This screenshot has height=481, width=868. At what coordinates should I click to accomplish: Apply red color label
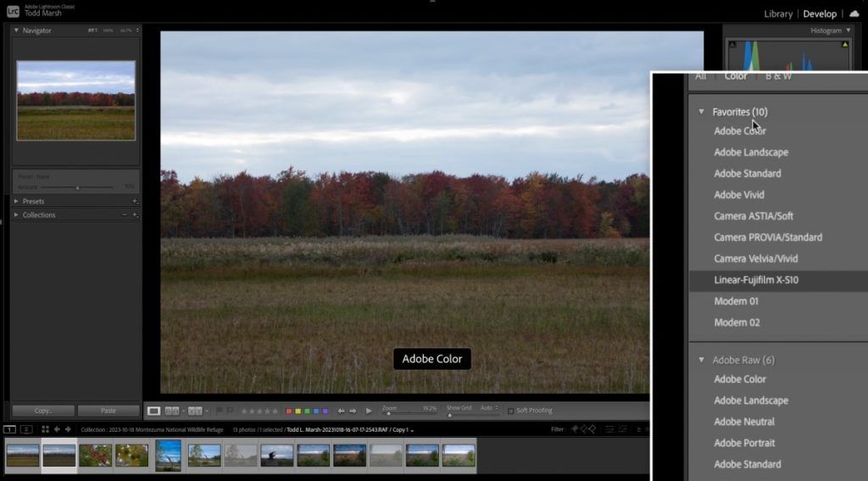click(288, 411)
